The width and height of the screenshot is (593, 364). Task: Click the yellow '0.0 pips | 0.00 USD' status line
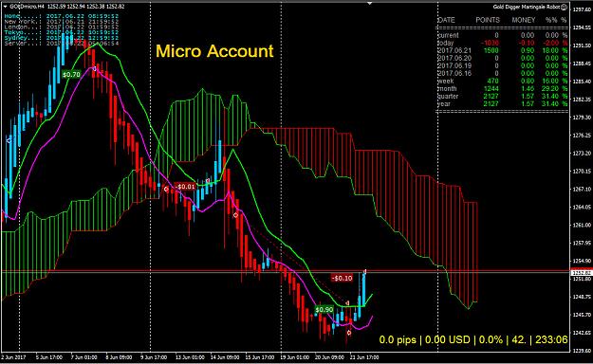[473, 339]
